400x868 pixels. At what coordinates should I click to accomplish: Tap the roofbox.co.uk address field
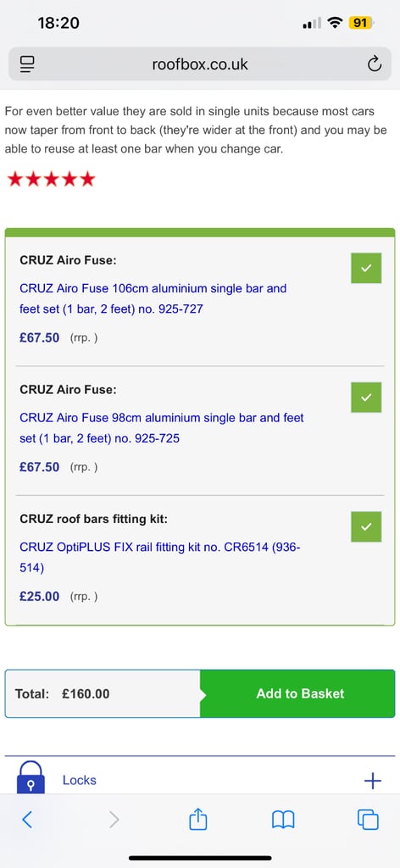click(200, 64)
